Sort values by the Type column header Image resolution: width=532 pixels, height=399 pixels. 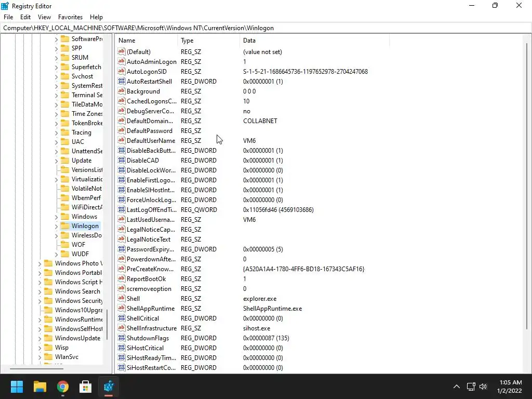click(x=208, y=41)
